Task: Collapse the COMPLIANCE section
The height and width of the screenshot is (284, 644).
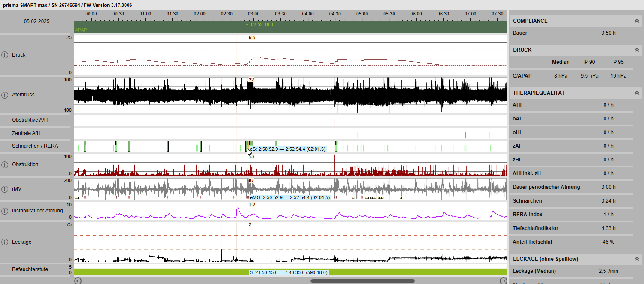Action: 637,21
